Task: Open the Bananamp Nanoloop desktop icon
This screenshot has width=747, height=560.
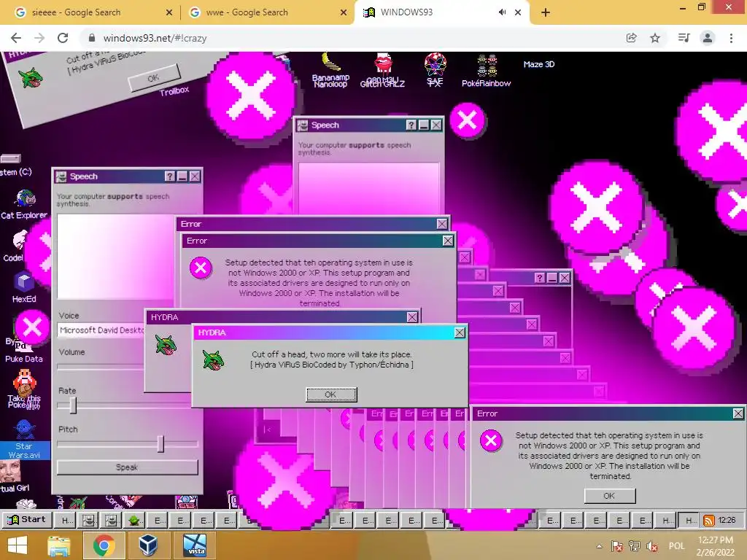Action: point(330,70)
